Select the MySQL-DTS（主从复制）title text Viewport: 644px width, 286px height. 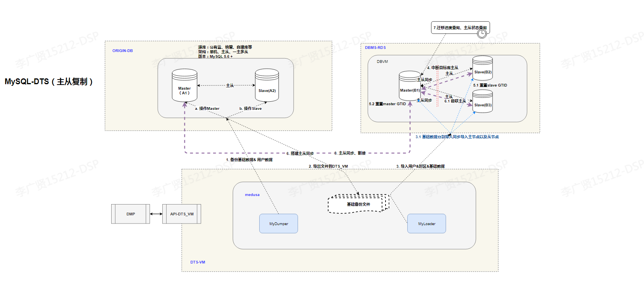click(x=49, y=82)
